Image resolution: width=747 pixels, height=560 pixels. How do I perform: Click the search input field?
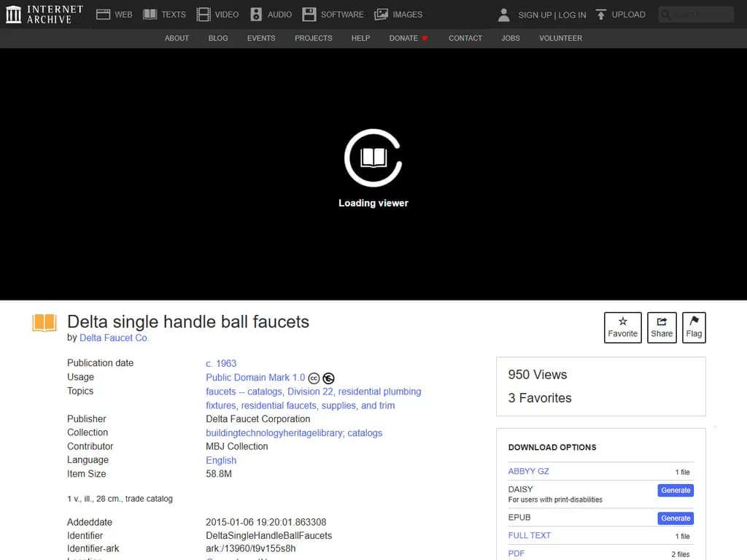click(x=700, y=15)
